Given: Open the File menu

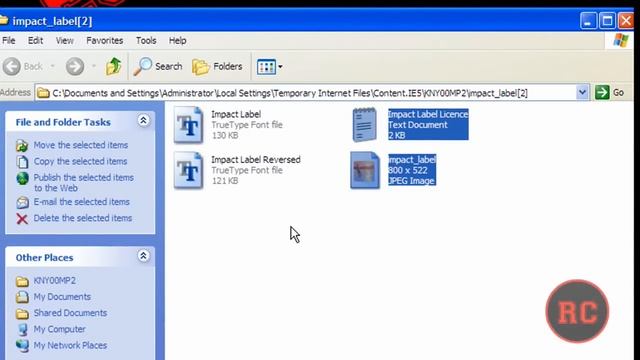Looking at the screenshot, I should pos(9,40).
